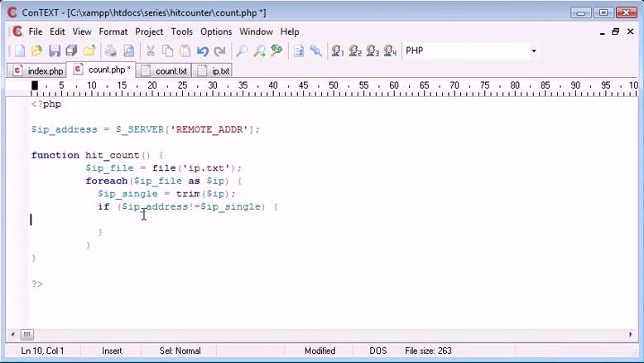The height and width of the screenshot is (363, 644).
Task: Click the 'DOS' status bar entry
Action: click(377, 351)
